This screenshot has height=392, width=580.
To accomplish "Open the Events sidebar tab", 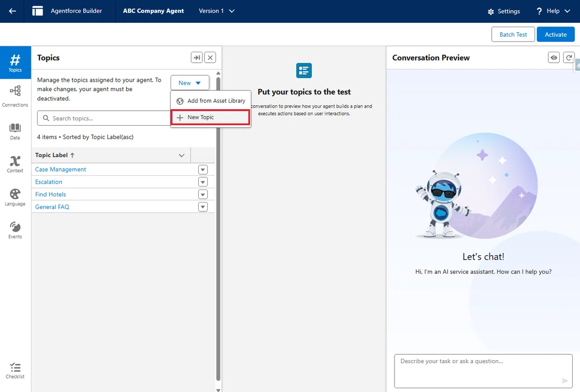I will click(15, 230).
